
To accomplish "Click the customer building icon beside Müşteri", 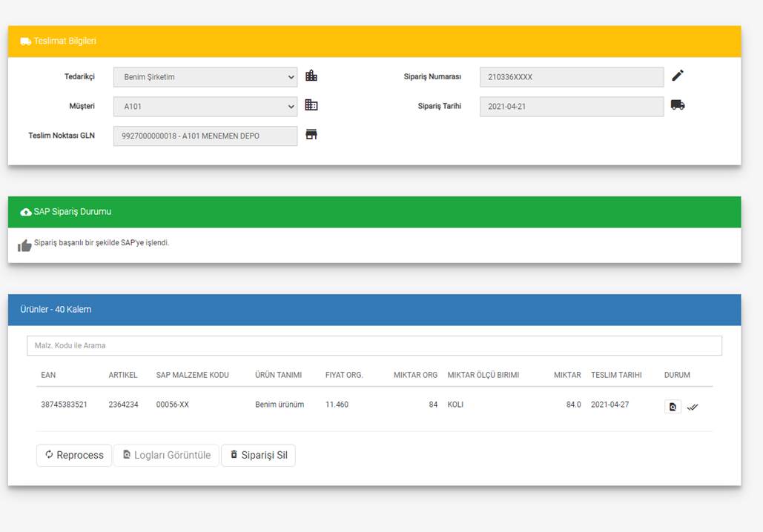I will [x=311, y=105].
